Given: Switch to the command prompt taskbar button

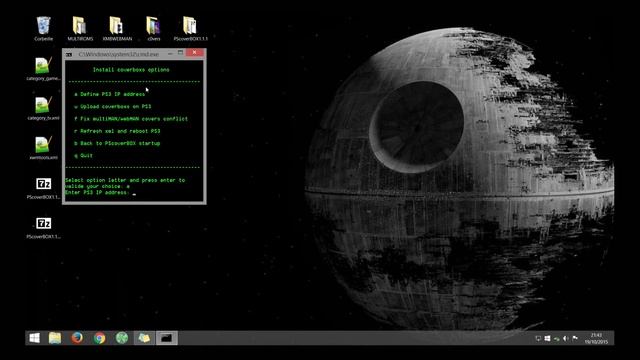Looking at the screenshot, I should [x=167, y=338].
